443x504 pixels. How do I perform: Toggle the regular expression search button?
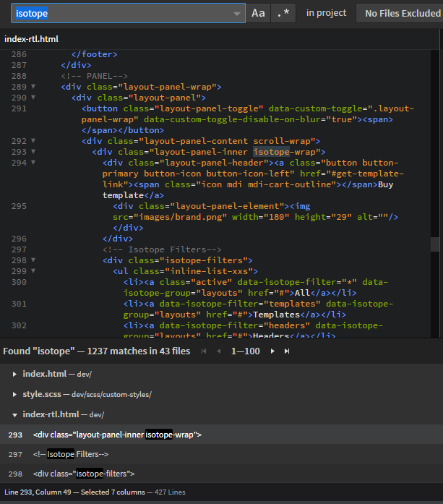[x=283, y=13]
